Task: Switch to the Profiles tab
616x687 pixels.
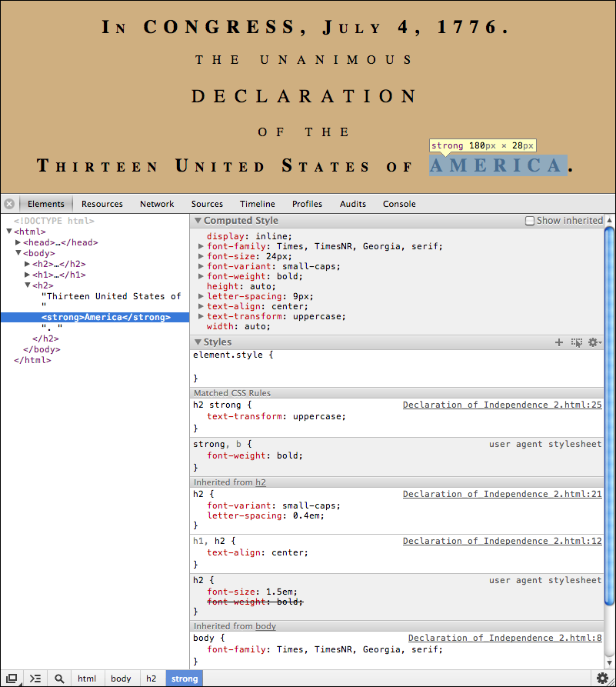Action: click(x=307, y=204)
